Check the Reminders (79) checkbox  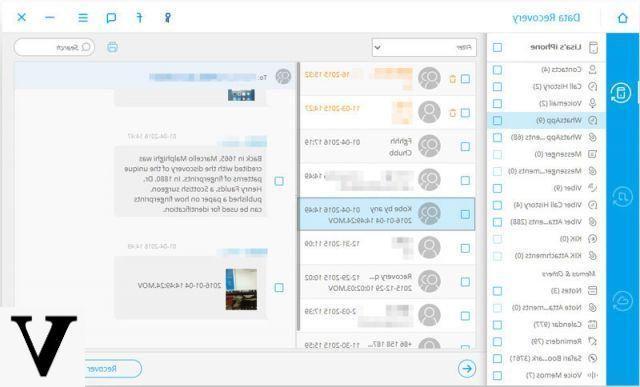497,341
